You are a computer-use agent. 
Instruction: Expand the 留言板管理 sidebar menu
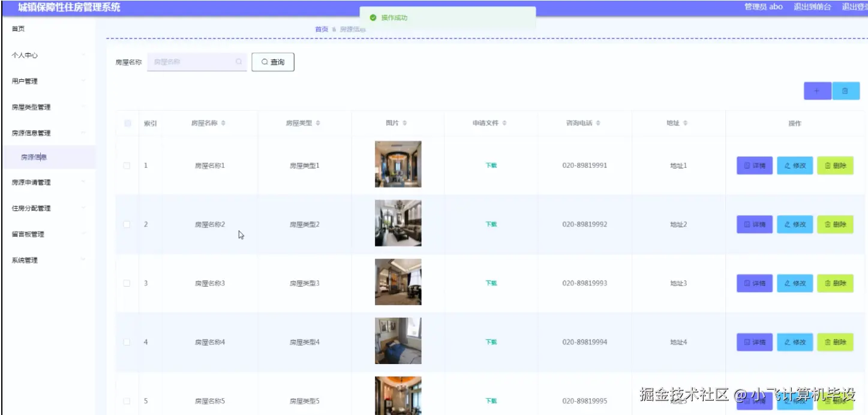pyautogui.click(x=48, y=234)
